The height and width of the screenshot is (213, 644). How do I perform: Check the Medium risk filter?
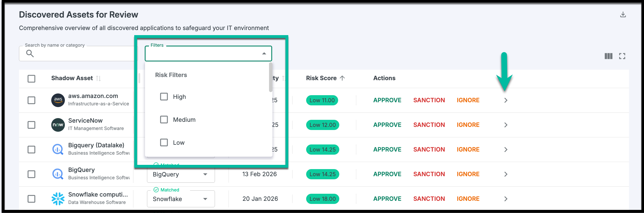click(164, 120)
